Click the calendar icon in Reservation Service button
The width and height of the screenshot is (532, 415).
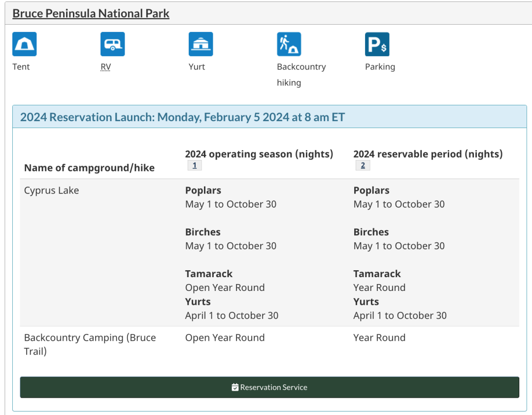click(x=235, y=387)
